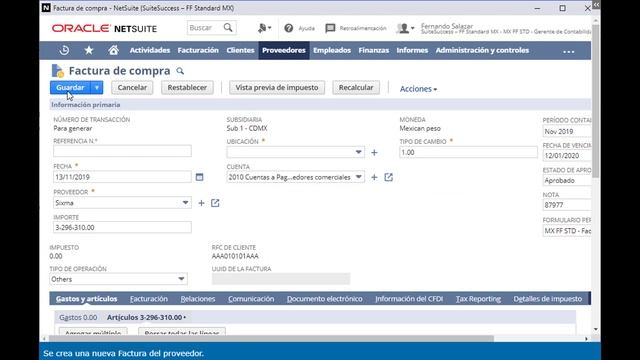Screen dimensions: 640x360
Task: Open the Acciones dropdown menu
Action: (418, 89)
